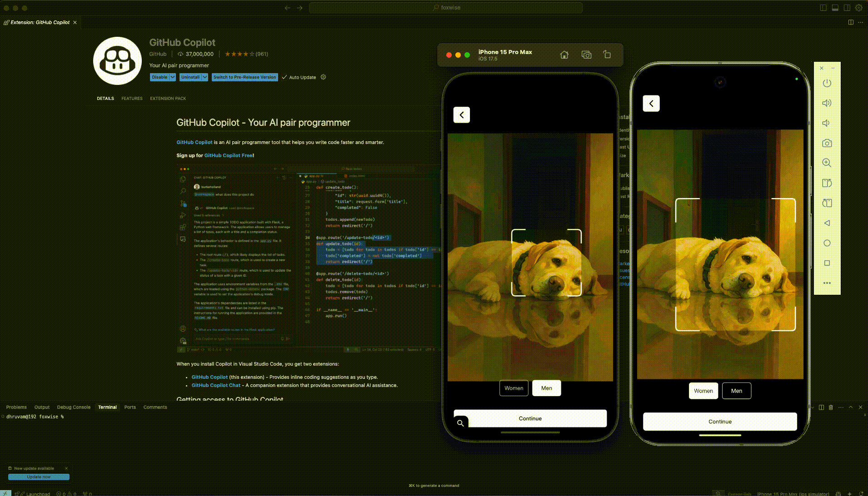Open the settings gear in the title bar

tap(858, 8)
